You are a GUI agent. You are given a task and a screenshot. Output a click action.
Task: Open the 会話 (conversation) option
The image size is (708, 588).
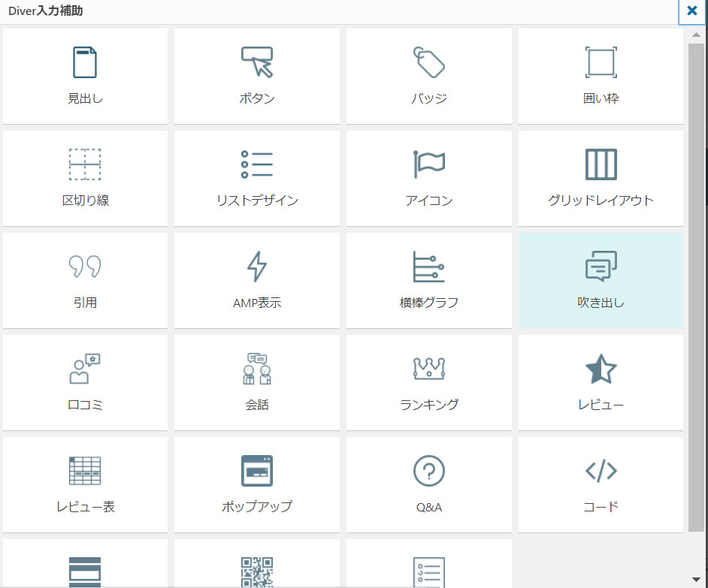[257, 369]
